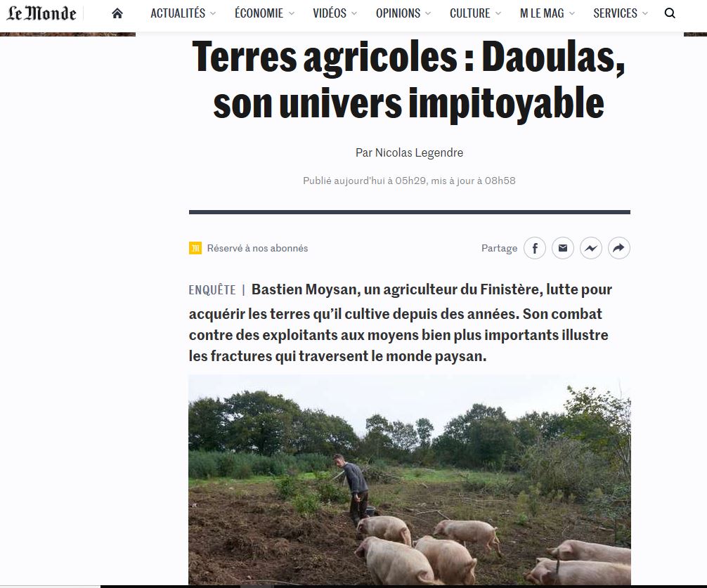Share the article on Facebook
This screenshot has height=588, width=707.
pos(535,248)
